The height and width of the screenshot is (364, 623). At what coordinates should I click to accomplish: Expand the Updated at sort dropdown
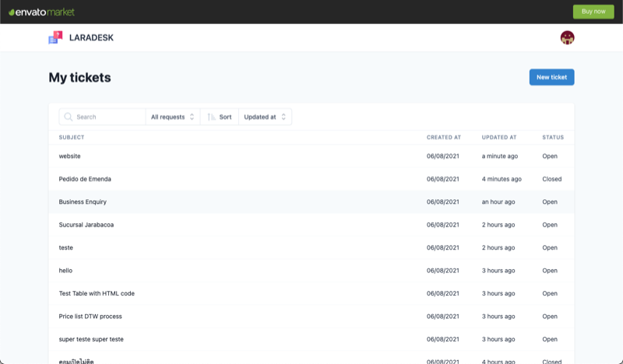(x=265, y=117)
